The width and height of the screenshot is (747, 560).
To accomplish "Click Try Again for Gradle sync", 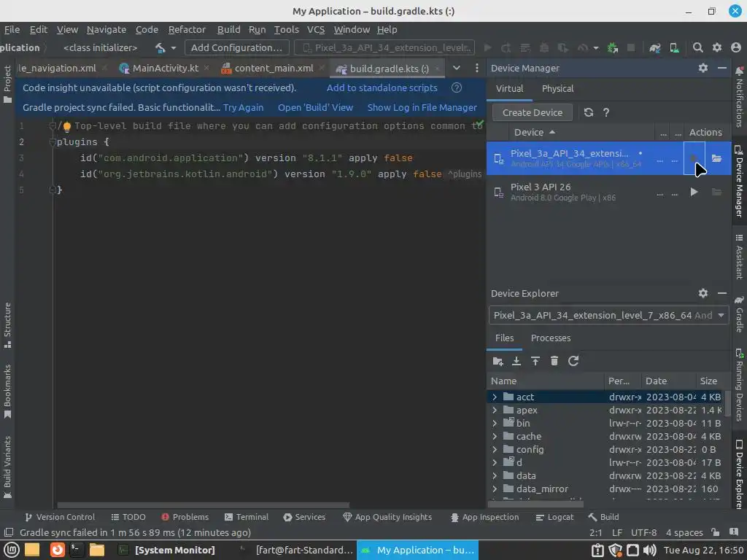I will [x=243, y=108].
